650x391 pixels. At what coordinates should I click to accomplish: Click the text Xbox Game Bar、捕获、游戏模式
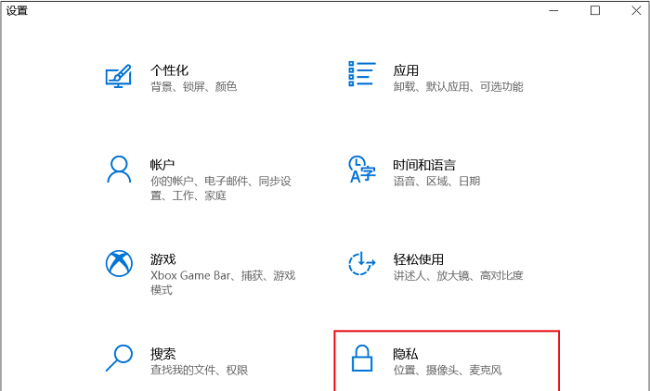coord(223,282)
